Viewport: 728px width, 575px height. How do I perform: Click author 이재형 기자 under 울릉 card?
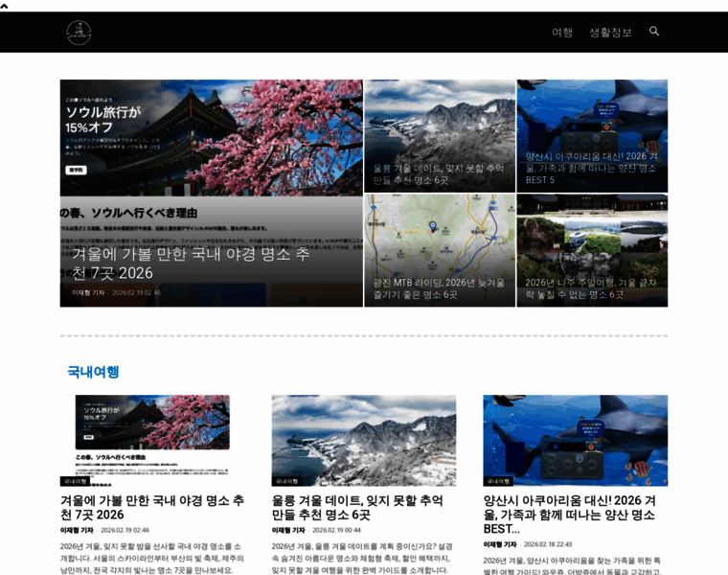tap(288, 530)
